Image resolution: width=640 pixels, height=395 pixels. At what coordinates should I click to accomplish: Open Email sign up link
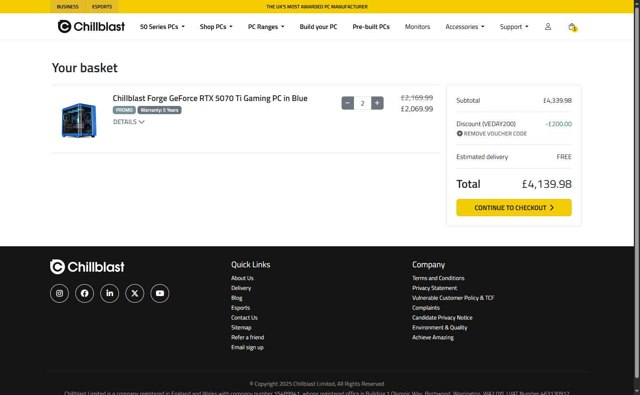coord(247,347)
